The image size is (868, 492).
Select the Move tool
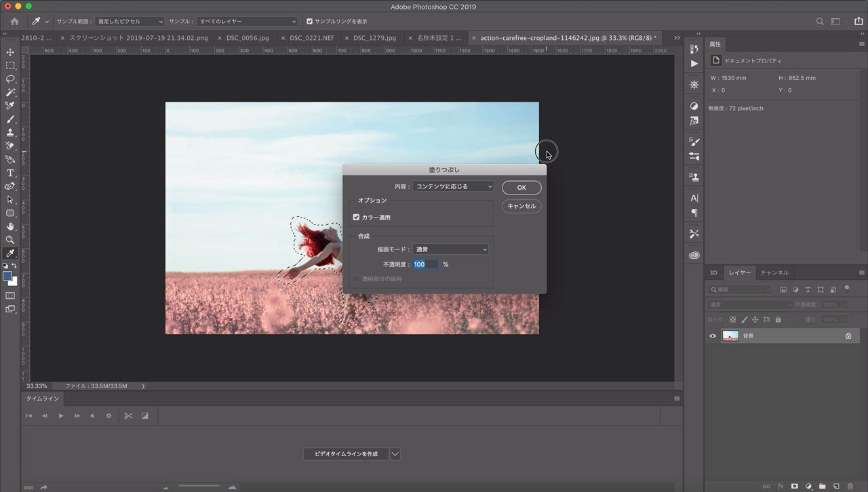point(10,52)
